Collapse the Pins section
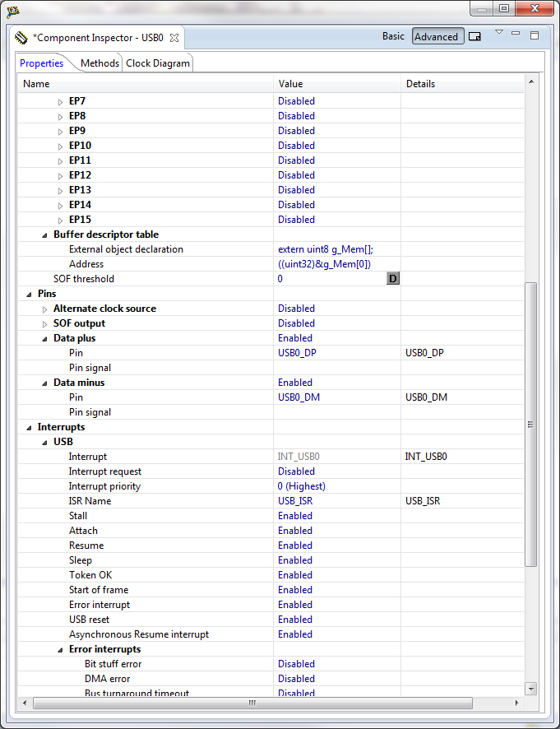The image size is (560, 729). [x=28, y=293]
